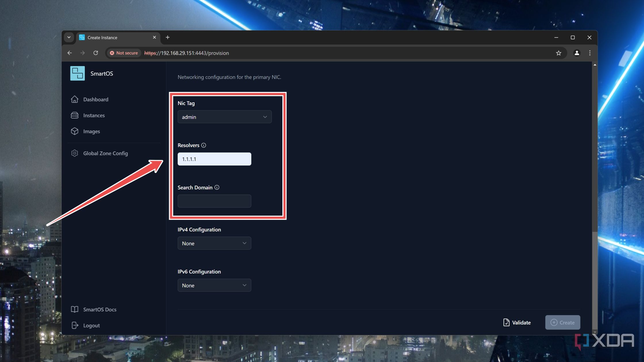Screen dimensions: 644x362
Task: Open the Nic Tag dropdown showing admin
Action: point(224,117)
